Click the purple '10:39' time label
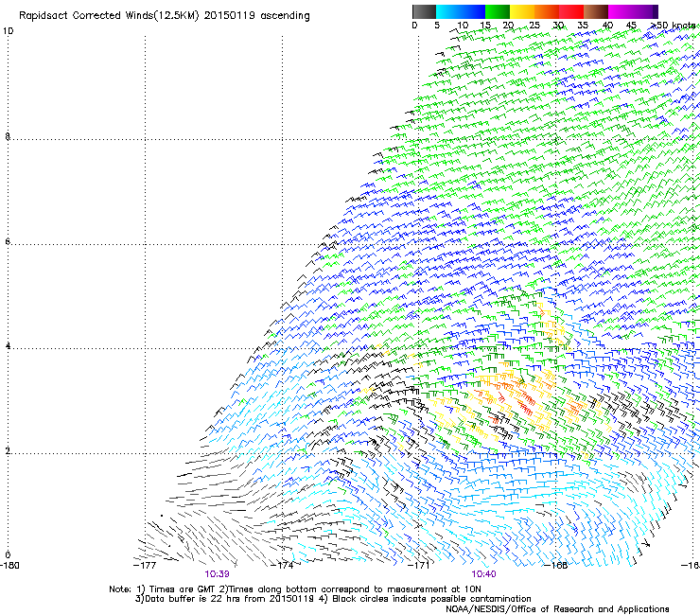 217,574
